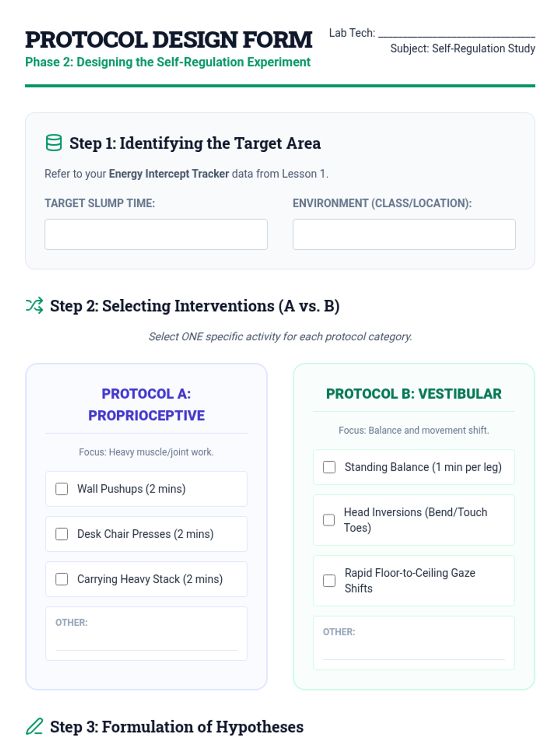Viewport: 560px width, 747px height.
Task: Select the Carrying Heavy Stack checkbox
Action: pyautogui.click(x=62, y=579)
